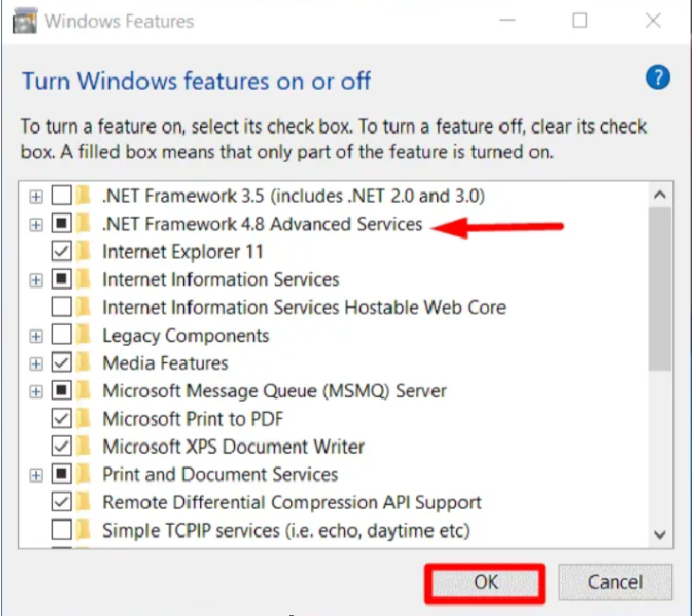Click scroll down arrow in features list

click(660, 534)
